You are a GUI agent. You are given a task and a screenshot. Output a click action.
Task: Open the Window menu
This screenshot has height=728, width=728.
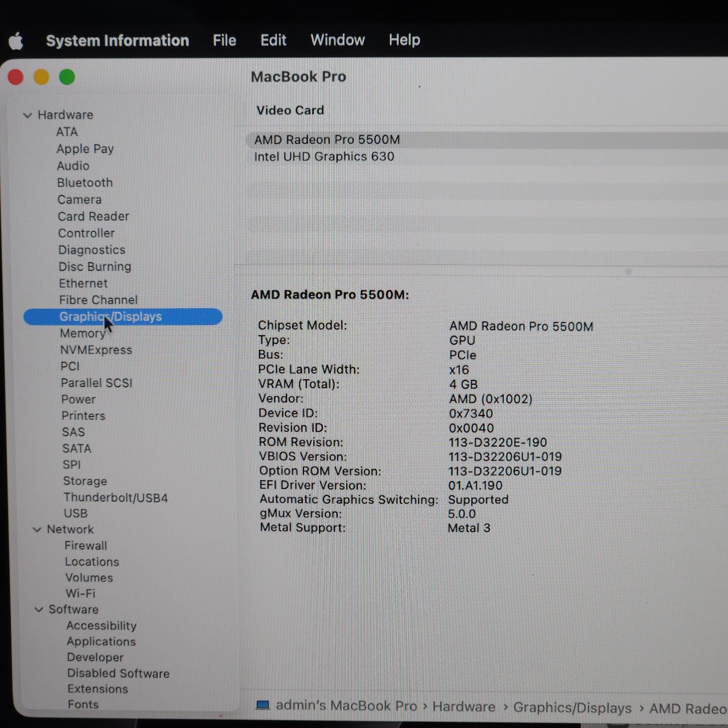[337, 40]
